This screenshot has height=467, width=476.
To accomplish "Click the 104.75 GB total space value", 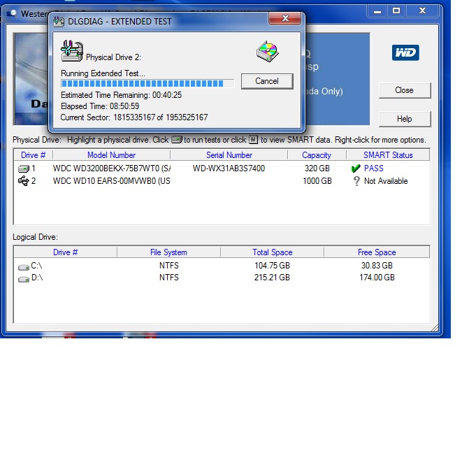I will pyautogui.click(x=272, y=266).
